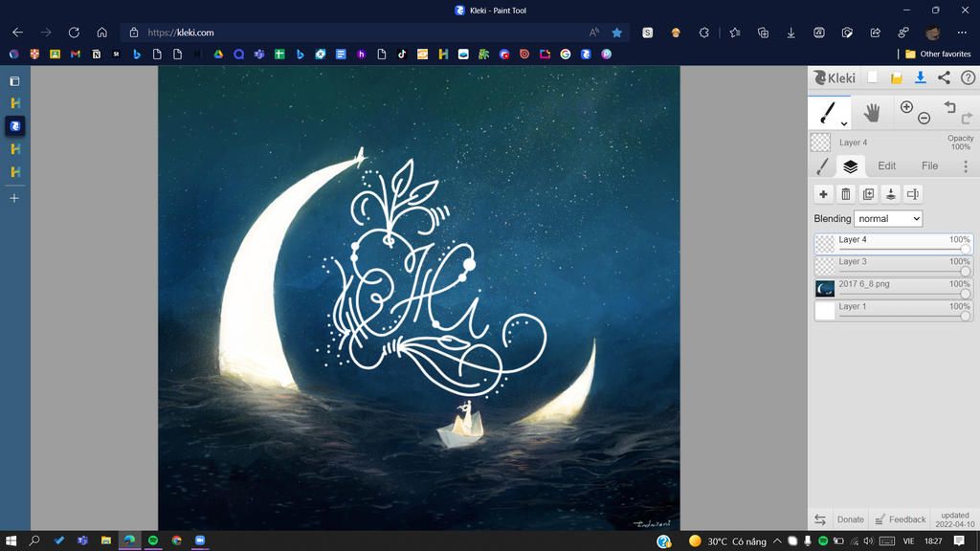The height and width of the screenshot is (551, 980).
Task: Zoom in on the canvas
Action: pyautogui.click(x=906, y=107)
